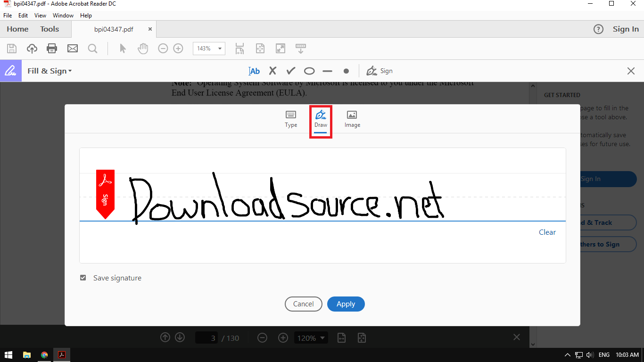
Task: Click the Print icon
Action: click(52, 48)
